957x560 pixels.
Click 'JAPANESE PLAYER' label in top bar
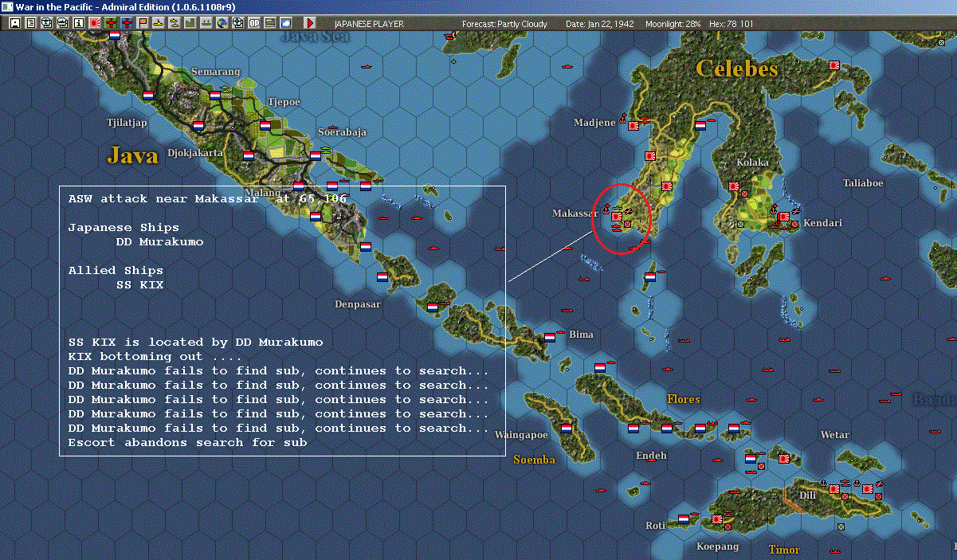369,24
